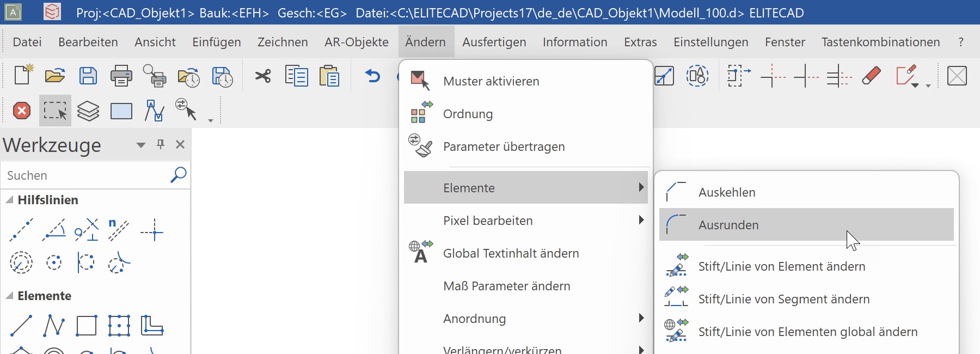Click the blue filled rectangle icon

pyautogui.click(x=121, y=111)
